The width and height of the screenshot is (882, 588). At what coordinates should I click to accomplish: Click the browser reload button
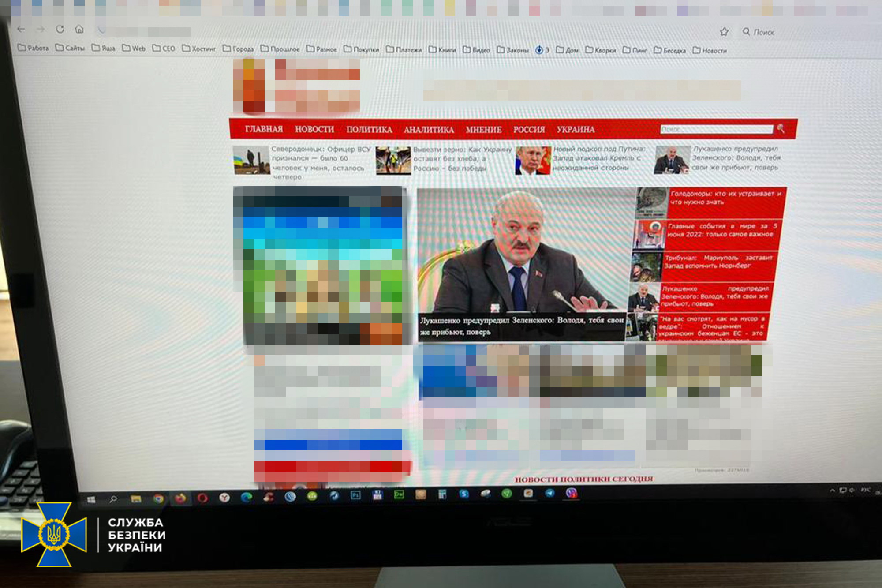tap(60, 30)
